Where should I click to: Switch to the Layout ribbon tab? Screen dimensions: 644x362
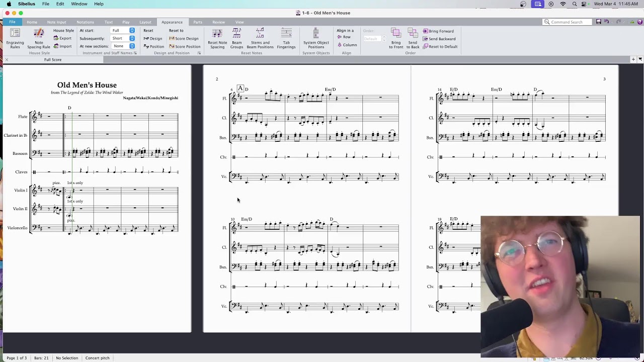[145, 22]
